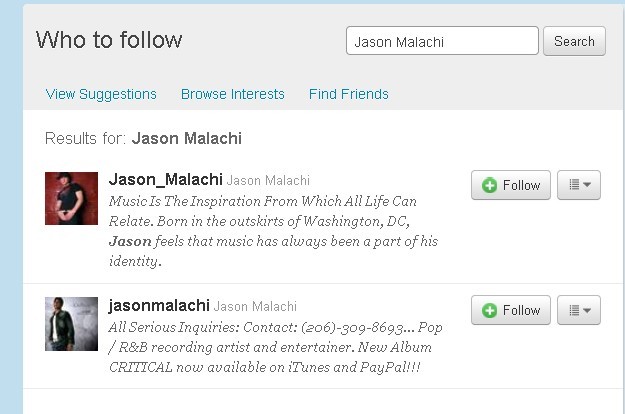625x414 pixels.
Task: Follow the jasonmalachi account
Action: point(511,310)
